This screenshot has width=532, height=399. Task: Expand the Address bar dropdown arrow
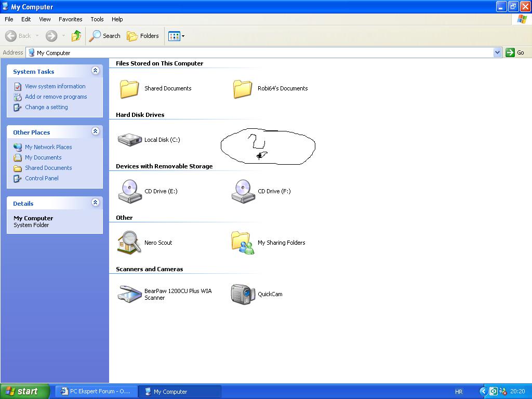point(497,52)
